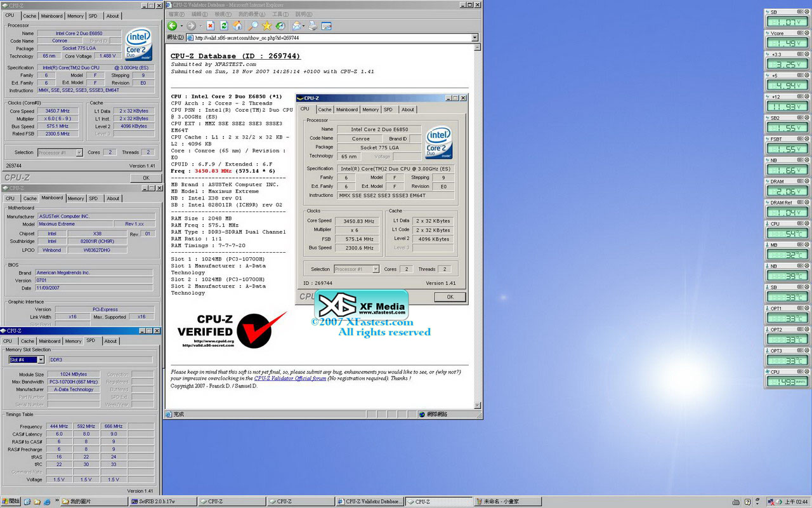Close the SB2 voltage monitor widget
This screenshot has height=508, width=812.
tap(806, 118)
